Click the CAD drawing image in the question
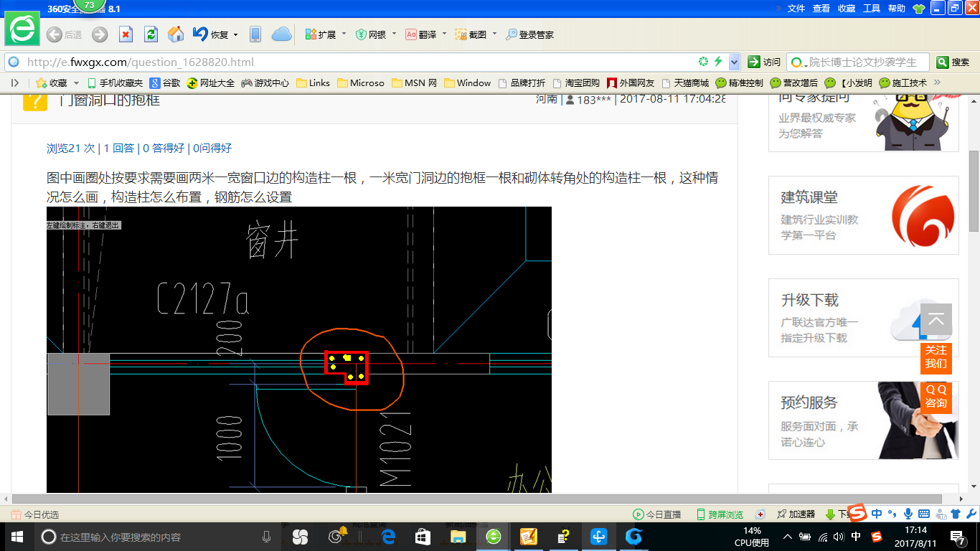 click(299, 349)
